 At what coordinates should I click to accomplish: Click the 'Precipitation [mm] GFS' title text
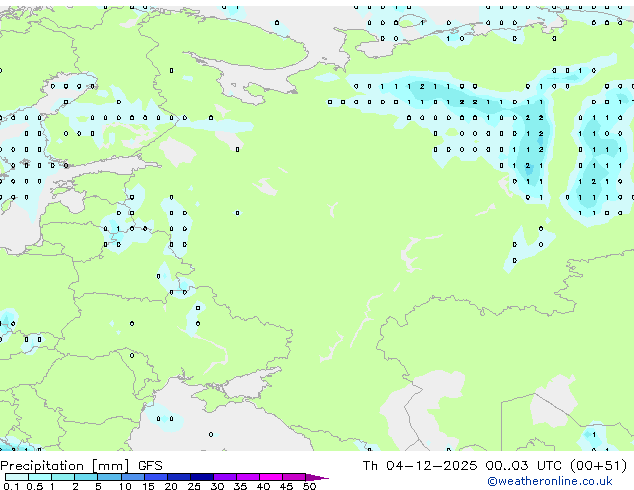(x=81, y=466)
